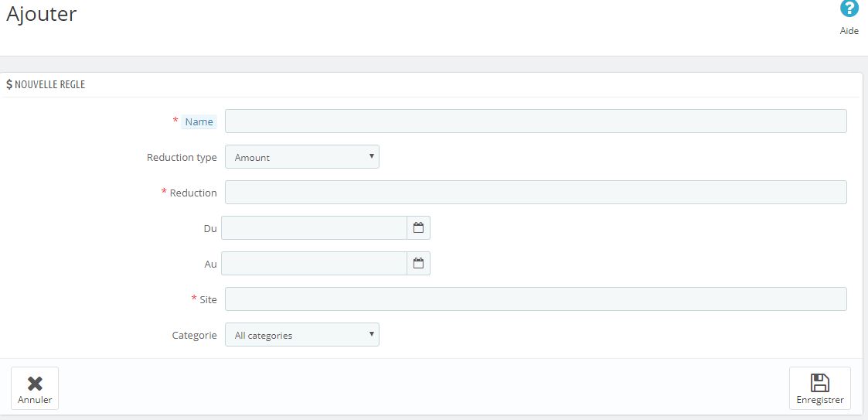The height and width of the screenshot is (420, 868).
Task: Click the Reduction type dropdown arrow
Action: [x=372, y=156]
